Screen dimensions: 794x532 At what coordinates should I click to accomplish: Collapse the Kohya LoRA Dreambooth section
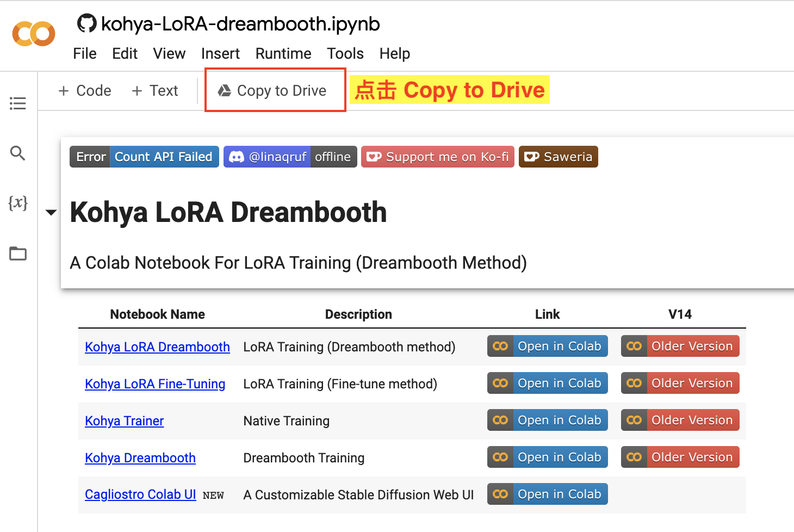51,212
